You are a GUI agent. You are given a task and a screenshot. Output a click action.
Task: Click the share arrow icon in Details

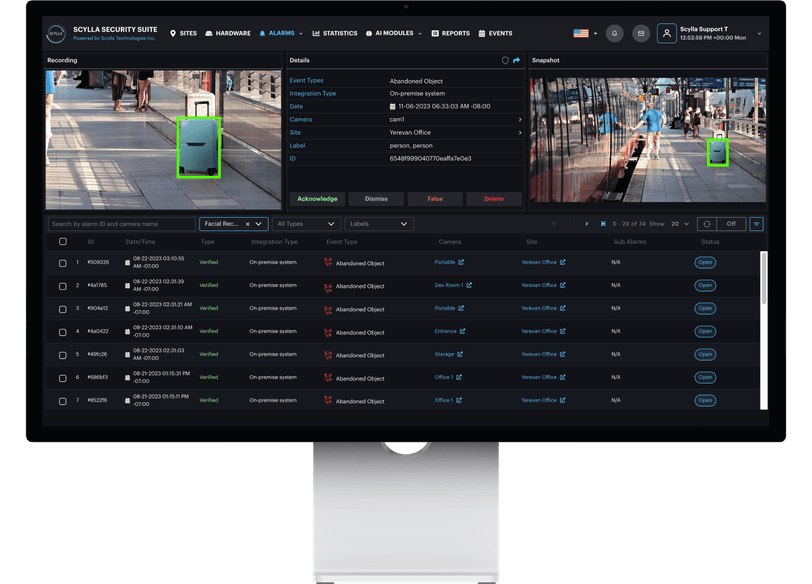click(516, 61)
